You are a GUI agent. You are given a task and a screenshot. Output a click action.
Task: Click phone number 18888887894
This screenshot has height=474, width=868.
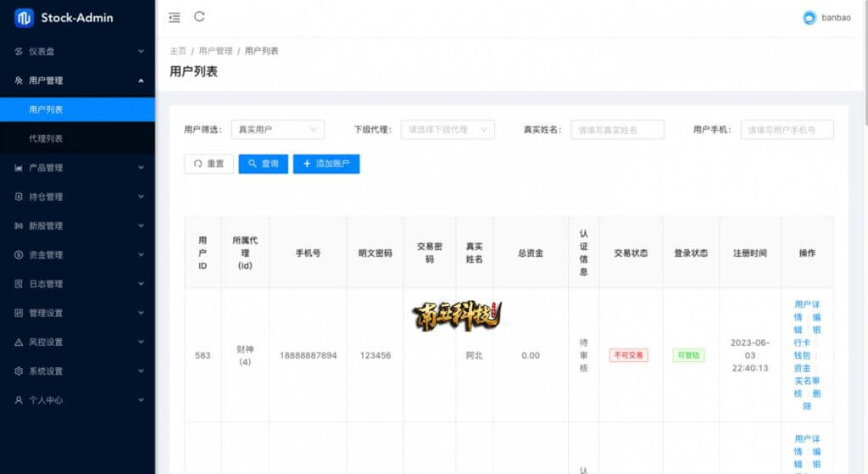click(x=309, y=355)
